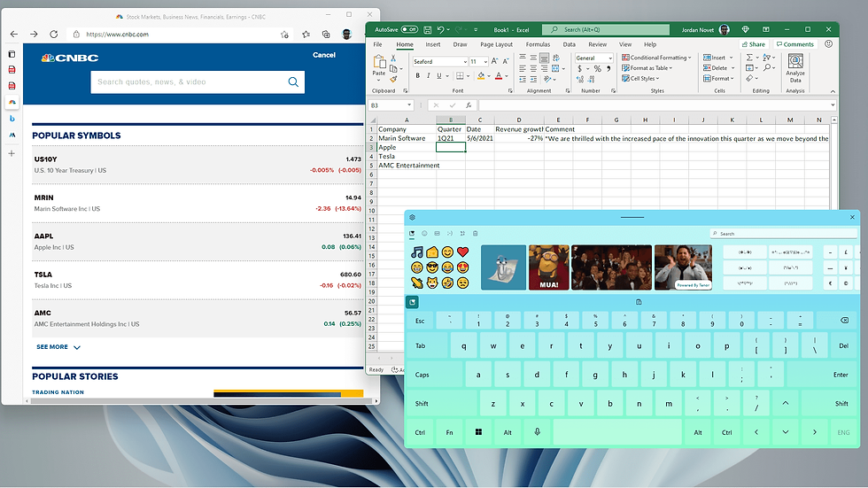Click the AutoSum sigma icon
Viewport: 868px width, 488px height.
point(749,57)
